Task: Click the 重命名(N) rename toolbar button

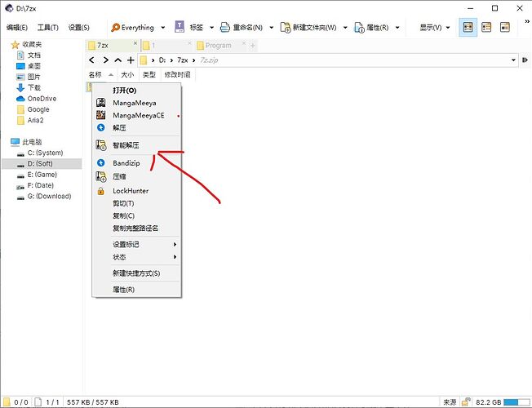Action: 242,28
